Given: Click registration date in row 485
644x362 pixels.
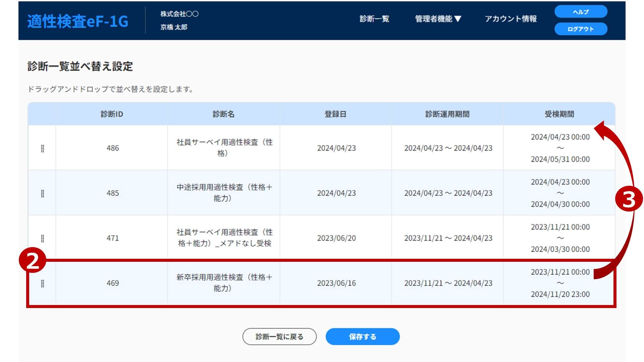Looking at the screenshot, I should (336, 193).
